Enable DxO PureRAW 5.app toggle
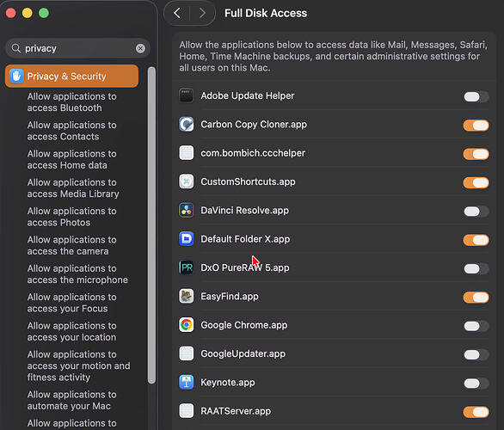 coord(476,268)
